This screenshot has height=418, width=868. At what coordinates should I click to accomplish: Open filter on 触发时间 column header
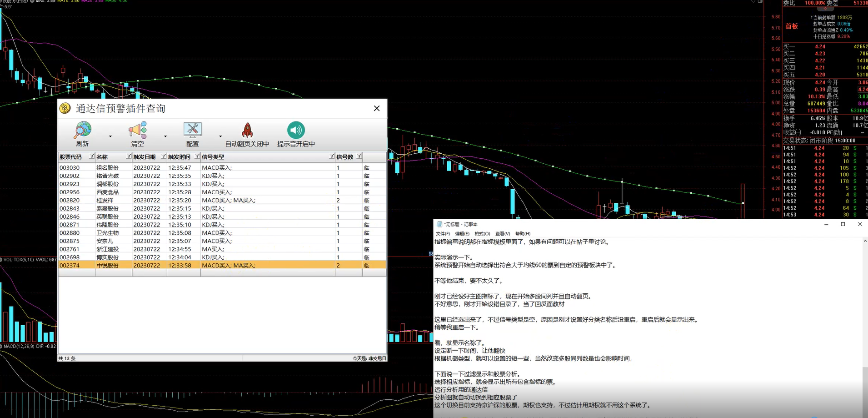[x=197, y=156]
